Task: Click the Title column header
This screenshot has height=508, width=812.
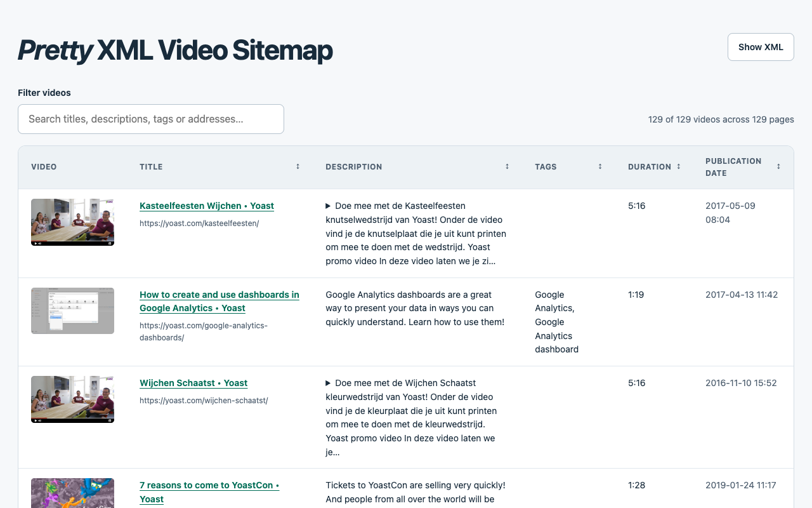Action: click(220, 166)
